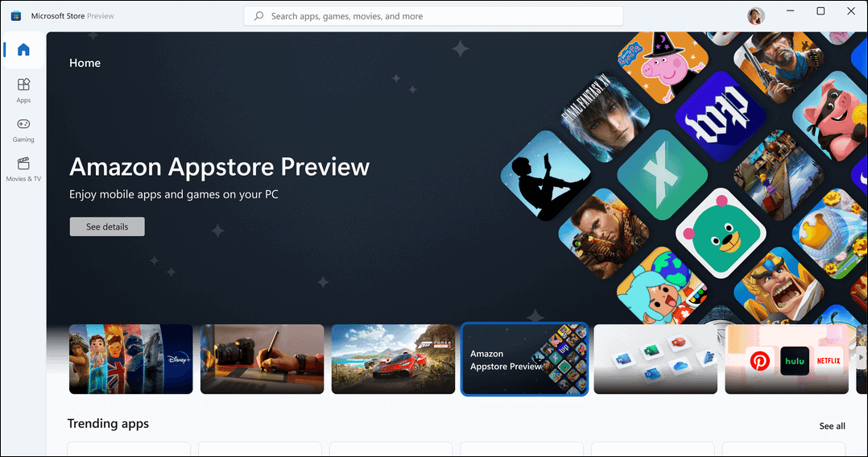Go to the Gaming section
The height and width of the screenshot is (457, 868).
click(23, 129)
